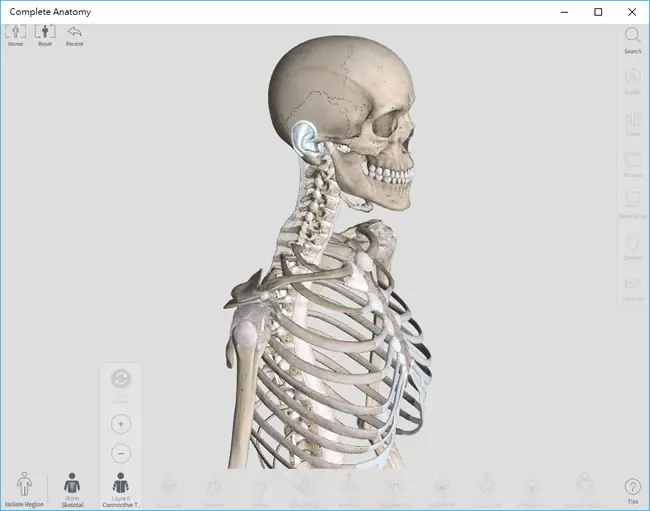The height and width of the screenshot is (511, 650).
Task: Open the Screens panel in sidebar
Action: [632, 165]
